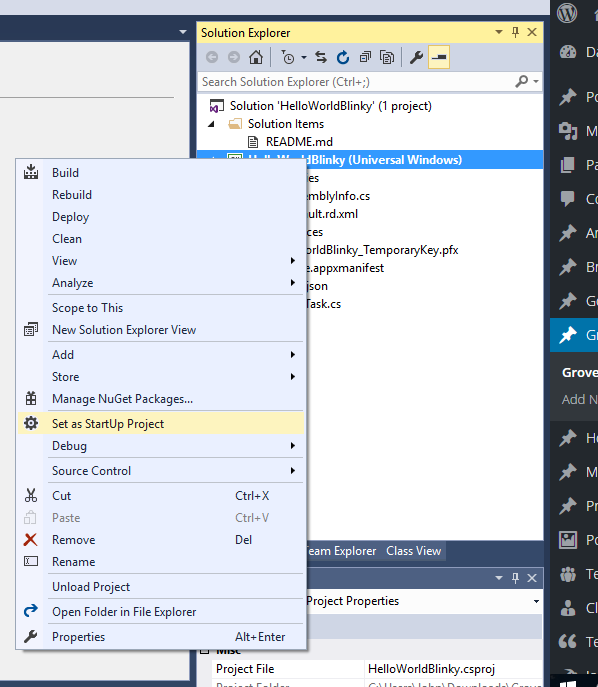Viewport: 598px width, 687px height.
Task: Pin the Solution Explorer panel
Action: 515,32
